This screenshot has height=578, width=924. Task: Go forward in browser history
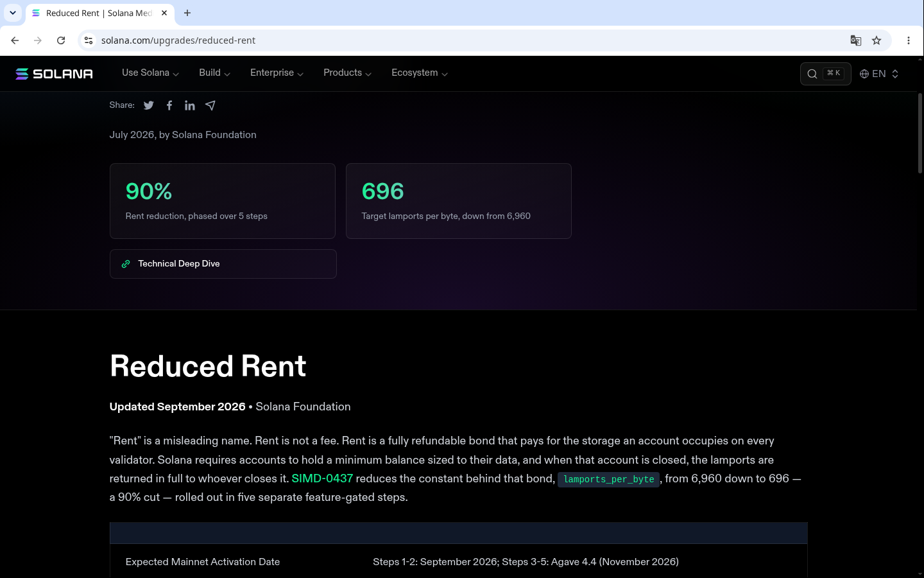coord(38,40)
